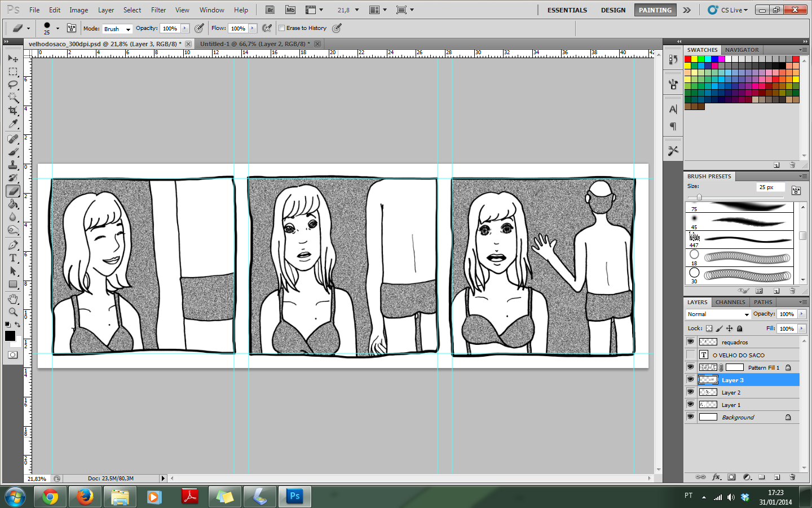812x508 pixels.
Task: Select the Horizontal Type tool
Action: [13, 258]
